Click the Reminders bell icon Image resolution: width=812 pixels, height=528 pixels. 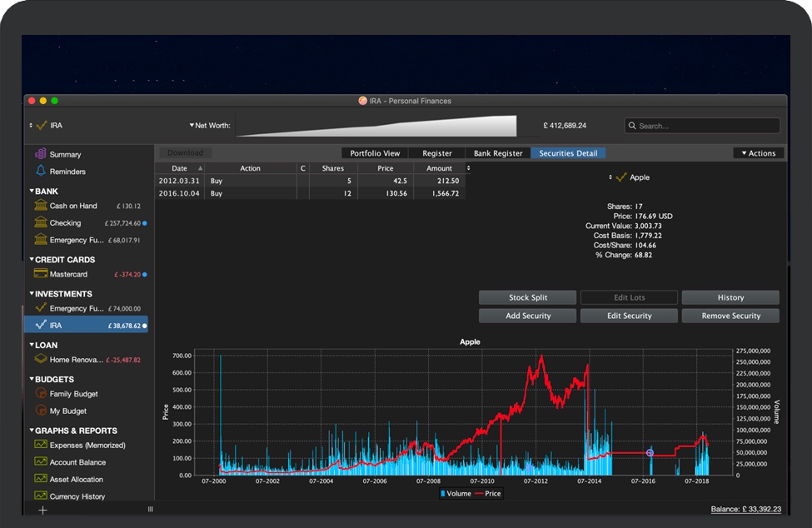[x=40, y=172]
